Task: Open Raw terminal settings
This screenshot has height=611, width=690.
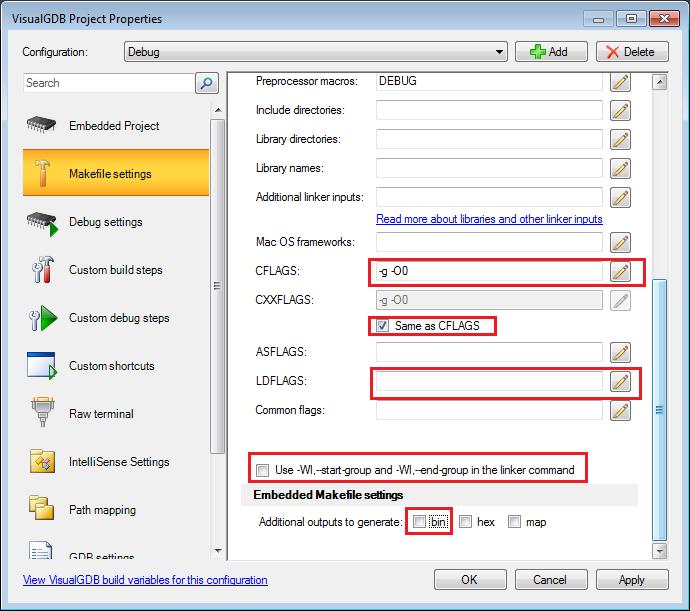Action: 115,413
